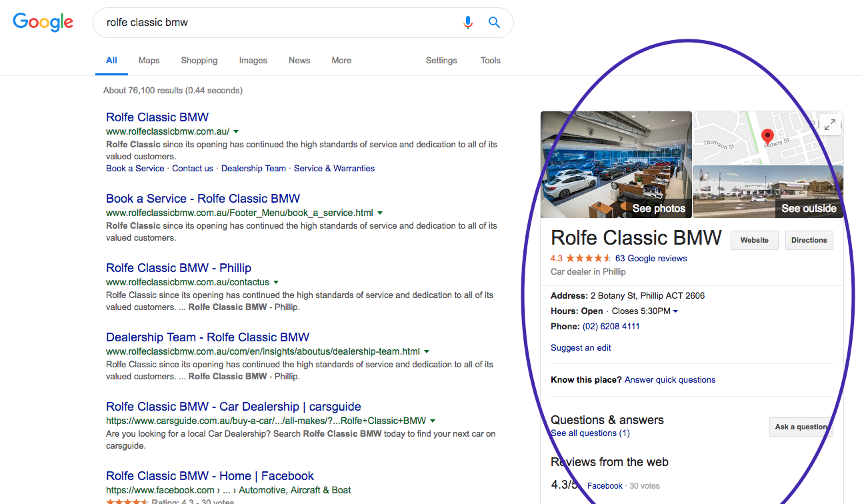Switch to the News tab
Image resolution: width=862 pixels, height=504 pixels.
click(x=299, y=60)
